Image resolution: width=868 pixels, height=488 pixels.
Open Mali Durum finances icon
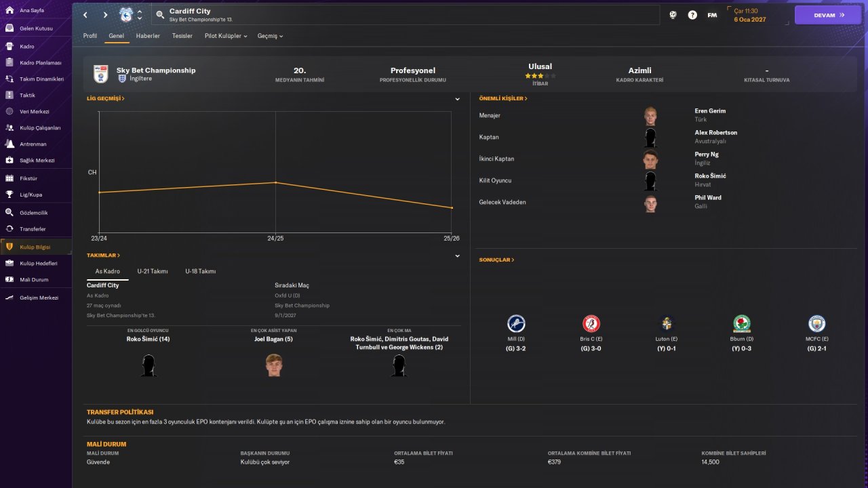[x=9, y=279]
